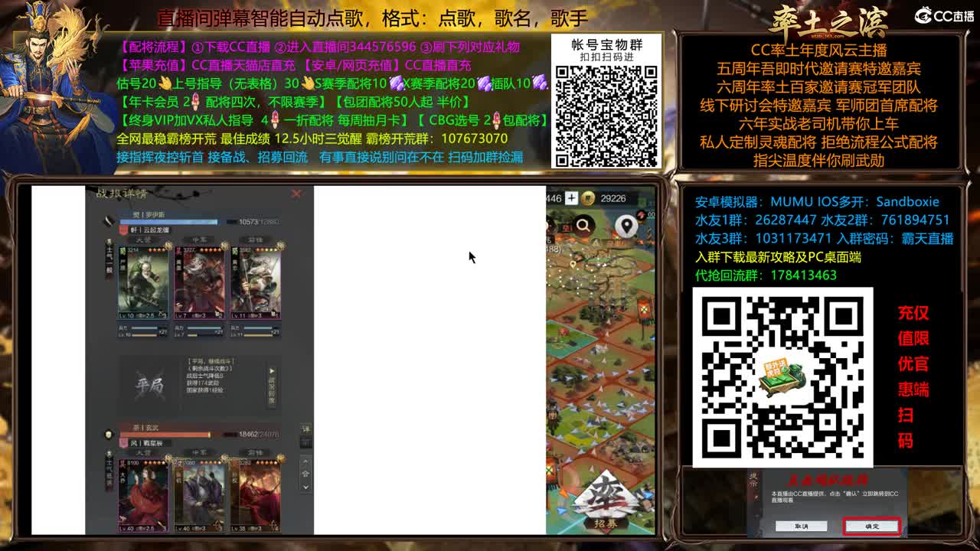Click the 确定 confirm button in the dialog
Image resolution: width=980 pixels, height=551 pixels.
pos(871,527)
